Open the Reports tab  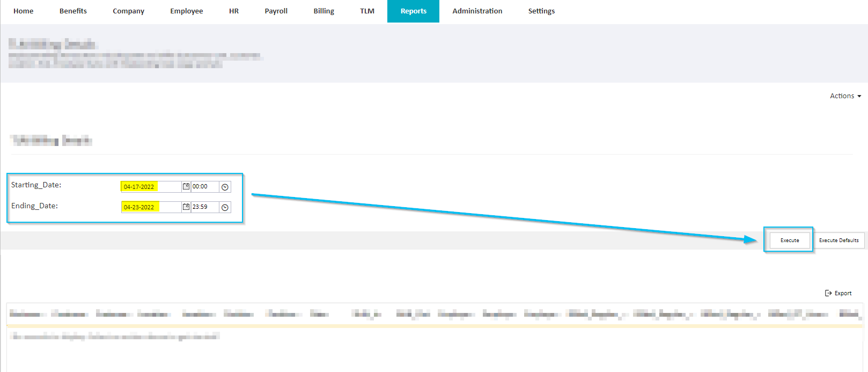point(414,11)
